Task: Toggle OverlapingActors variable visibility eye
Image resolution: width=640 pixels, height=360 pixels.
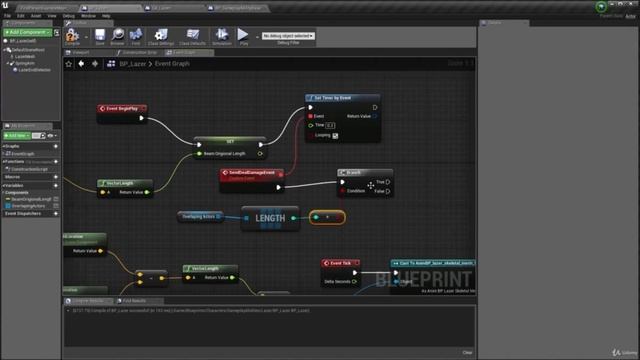Action: coord(56,206)
